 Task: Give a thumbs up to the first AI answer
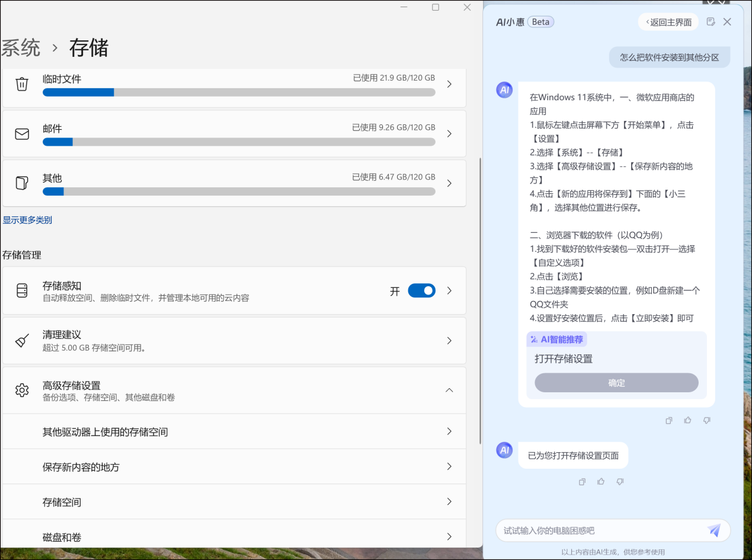pos(688,420)
